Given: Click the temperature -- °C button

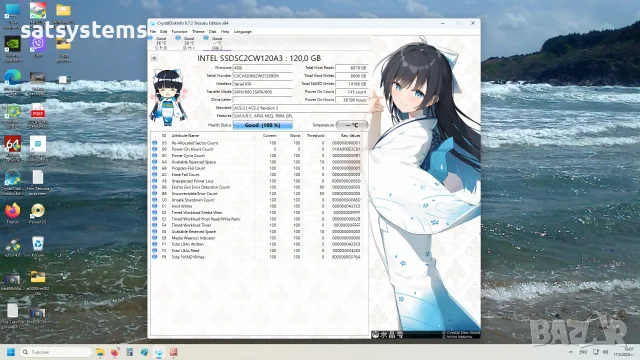Looking at the screenshot, I should (x=352, y=125).
